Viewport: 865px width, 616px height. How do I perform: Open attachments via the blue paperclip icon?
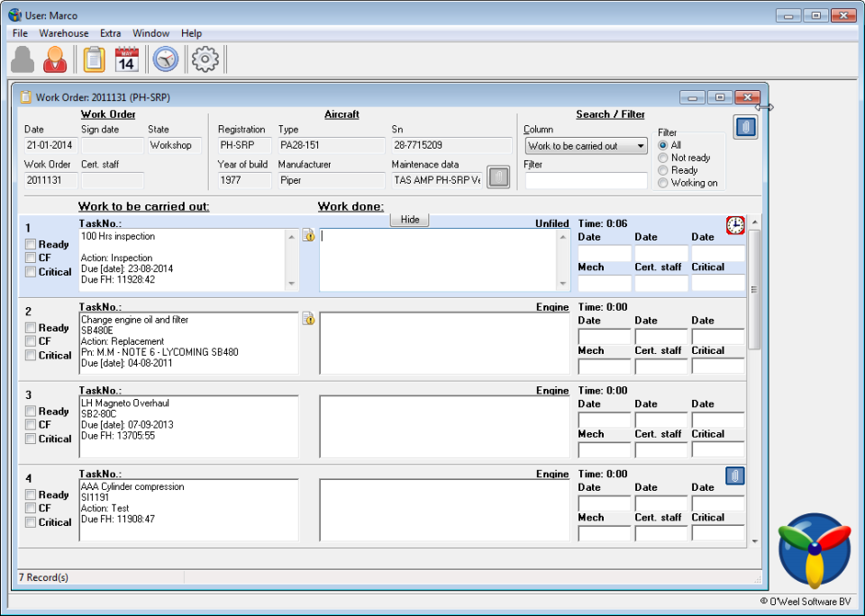[744, 126]
